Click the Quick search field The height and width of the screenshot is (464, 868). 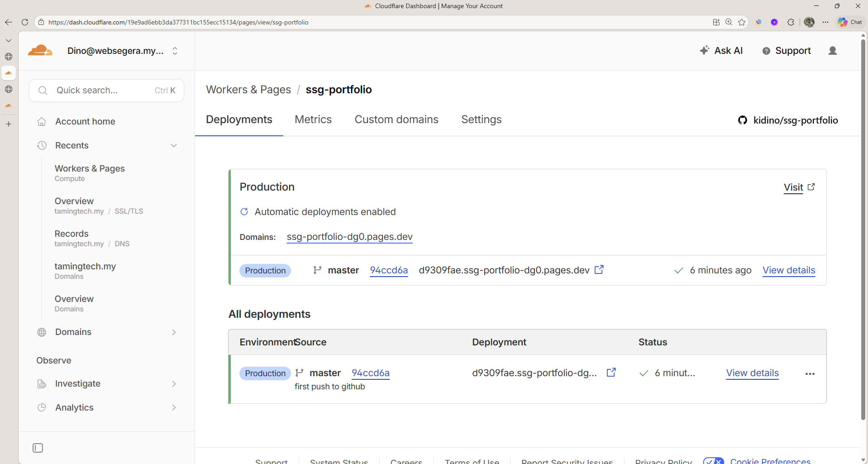(x=106, y=91)
